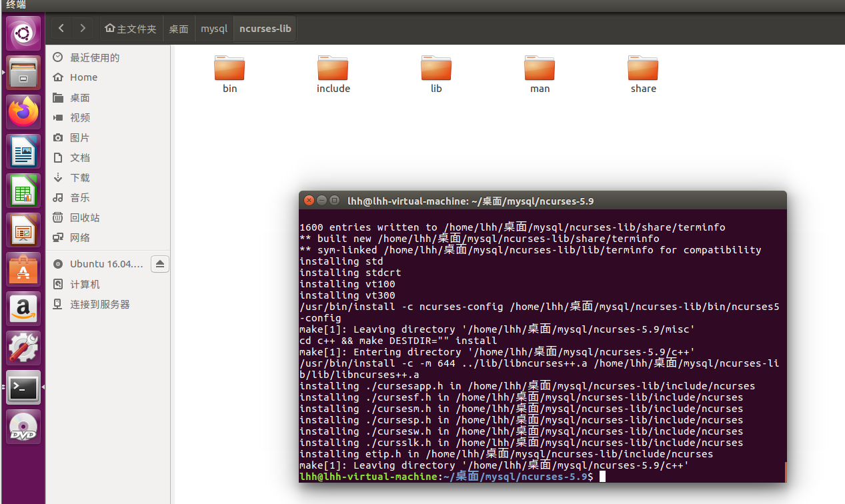Go back in file manager

pyautogui.click(x=61, y=29)
